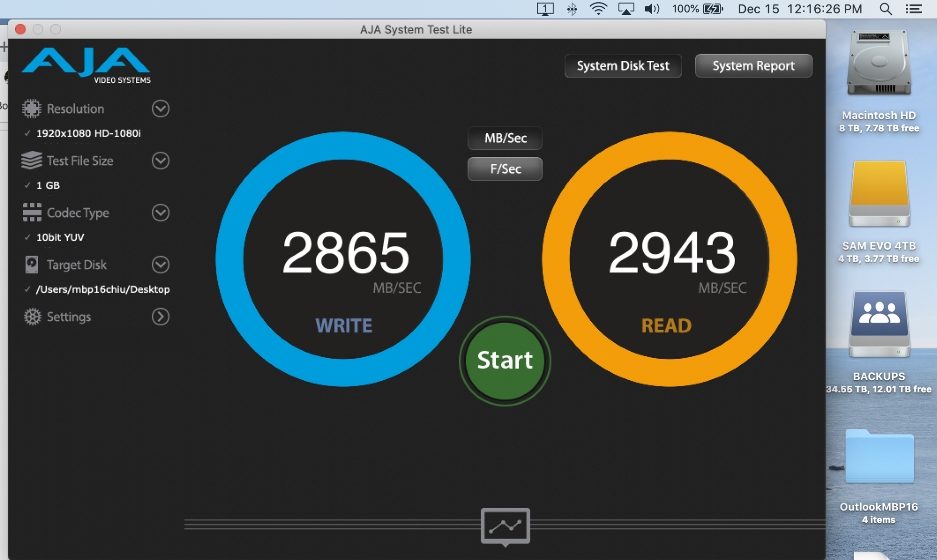The height and width of the screenshot is (560, 937).
Task: Click the Target Disk drive icon
Action: click(x=31, y=265)
